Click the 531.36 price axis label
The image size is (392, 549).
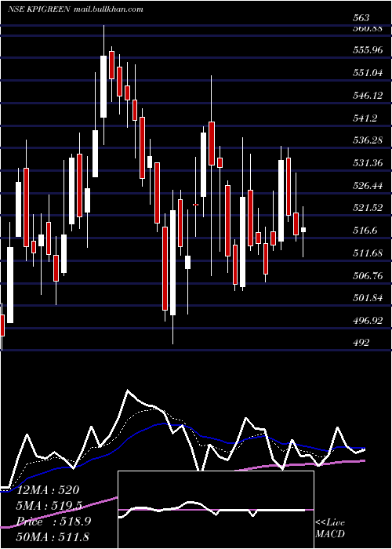pyautogui.click(x=368, y=163)
